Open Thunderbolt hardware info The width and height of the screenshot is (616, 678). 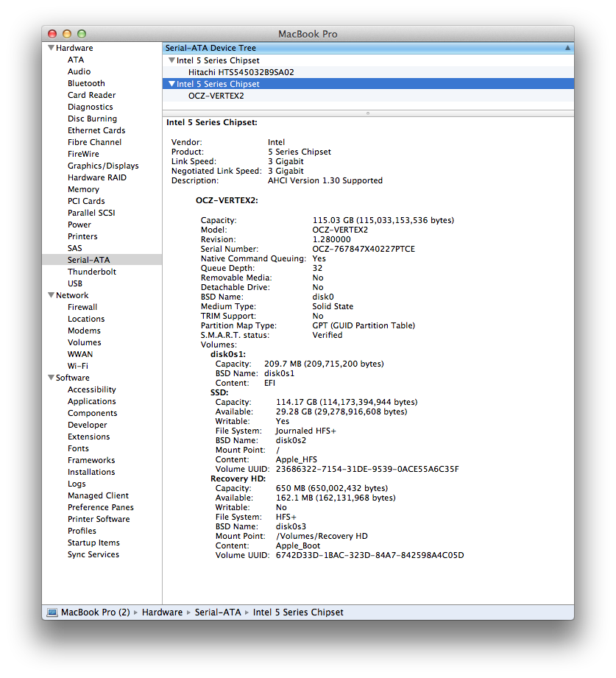coord(92,272)
